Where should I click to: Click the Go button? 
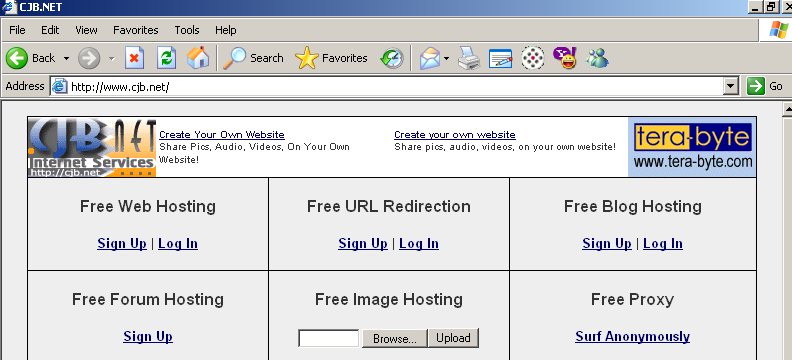click(765, 86)
